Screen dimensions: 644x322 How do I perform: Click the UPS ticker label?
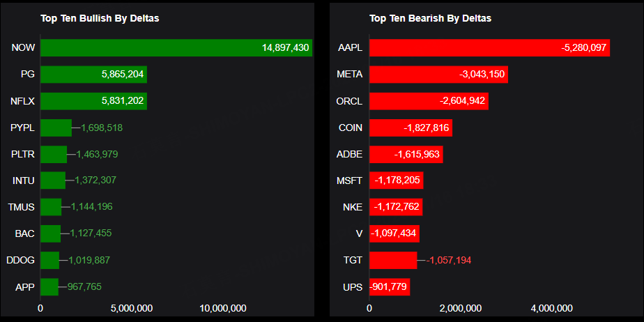pyautogui.click(x=353, y=286)
